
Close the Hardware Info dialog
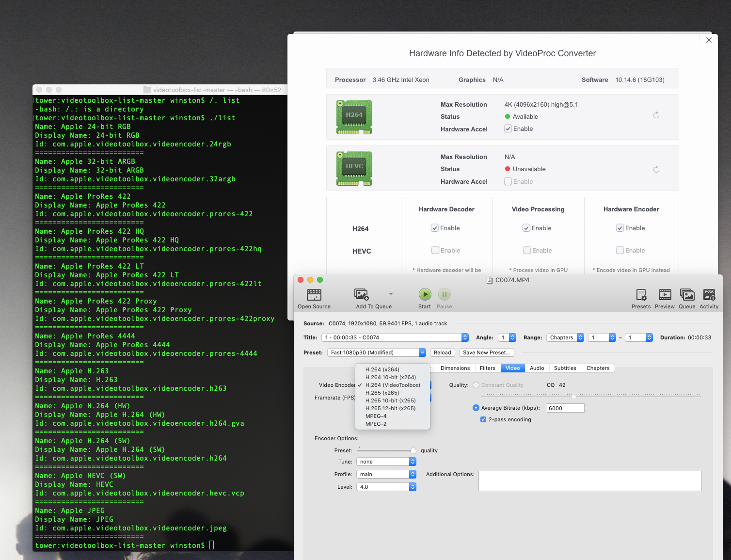(x=709, y=40)
